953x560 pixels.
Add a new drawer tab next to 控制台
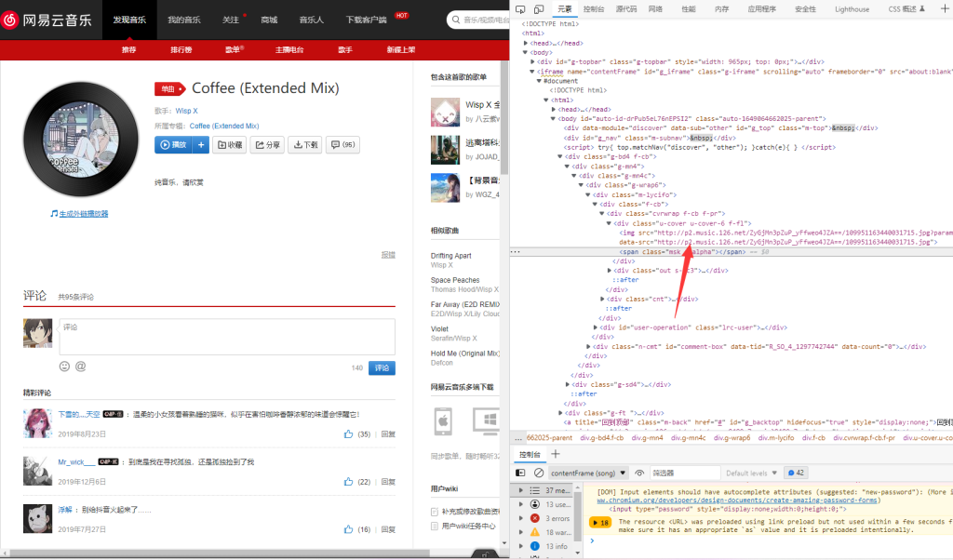(x=556, y=454)
